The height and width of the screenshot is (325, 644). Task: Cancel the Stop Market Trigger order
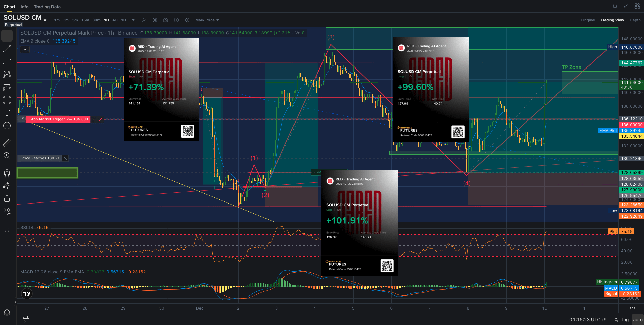point(100,119)
